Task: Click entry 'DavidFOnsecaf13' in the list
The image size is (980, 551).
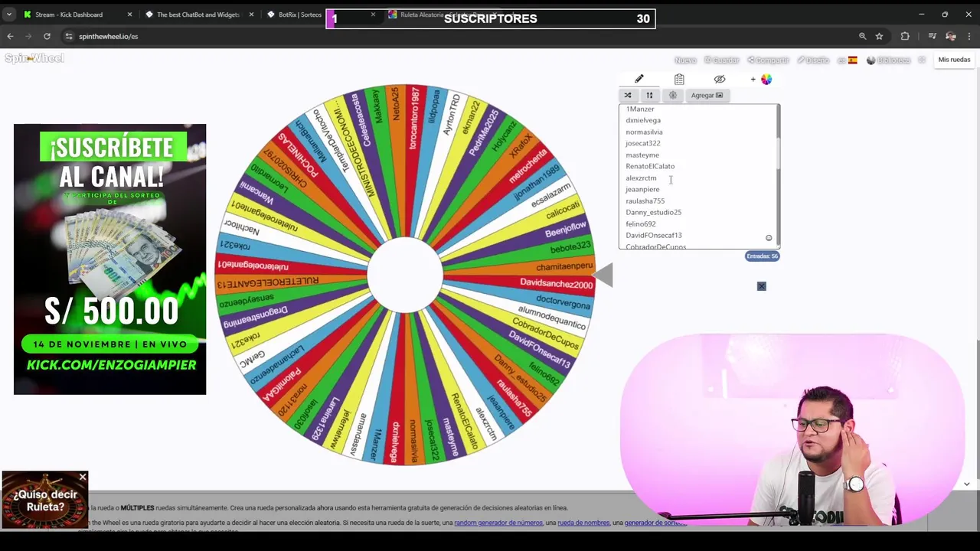Action: [653, 235]
